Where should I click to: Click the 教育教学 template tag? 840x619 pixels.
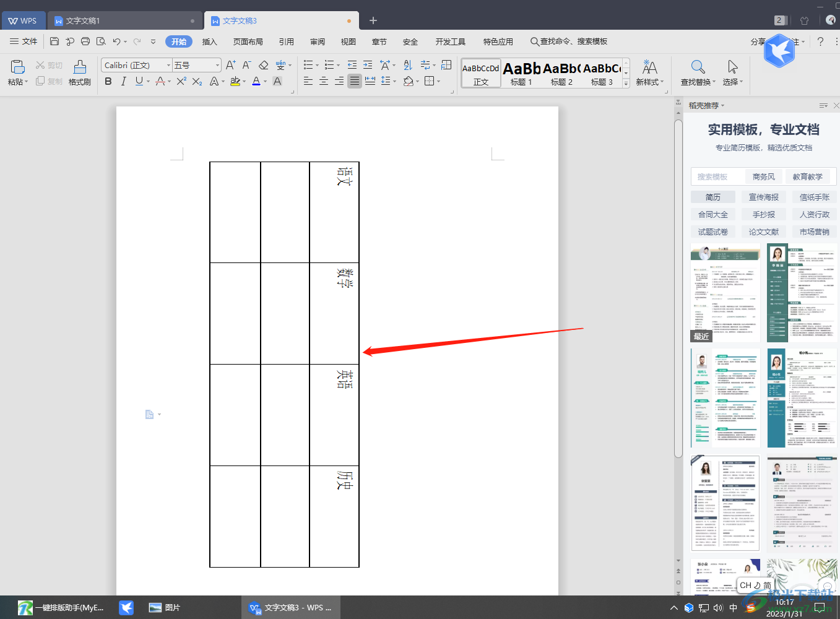tap(808, 176)
